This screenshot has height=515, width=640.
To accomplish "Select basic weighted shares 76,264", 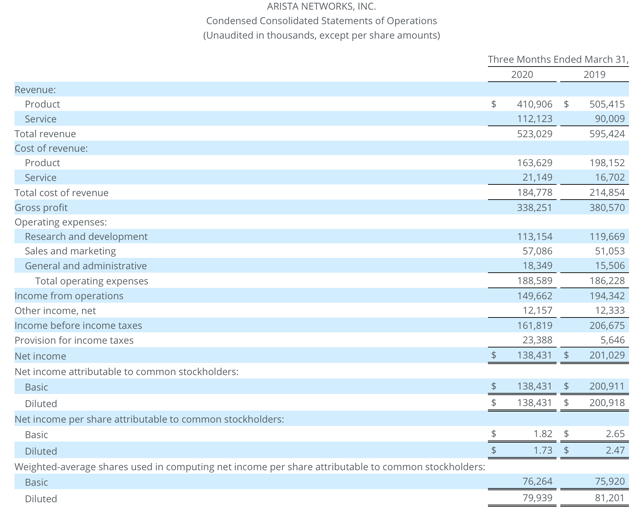I will tap(537, 482).
